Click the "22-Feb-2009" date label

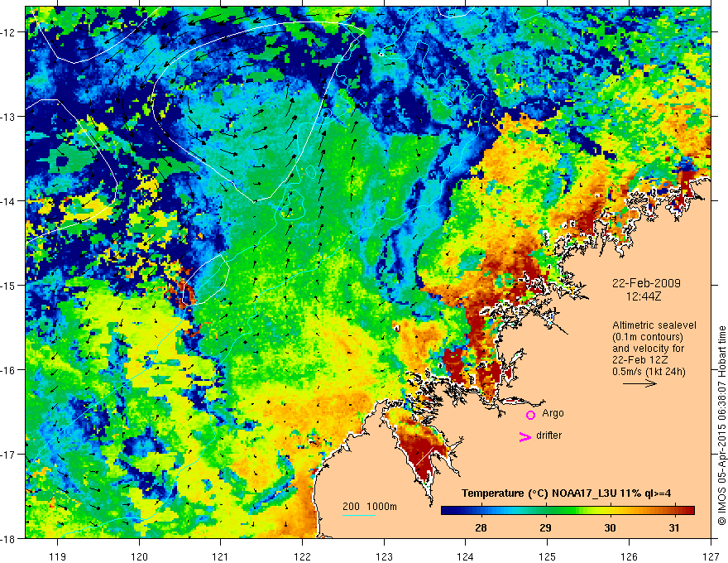(x=646, y=283)
